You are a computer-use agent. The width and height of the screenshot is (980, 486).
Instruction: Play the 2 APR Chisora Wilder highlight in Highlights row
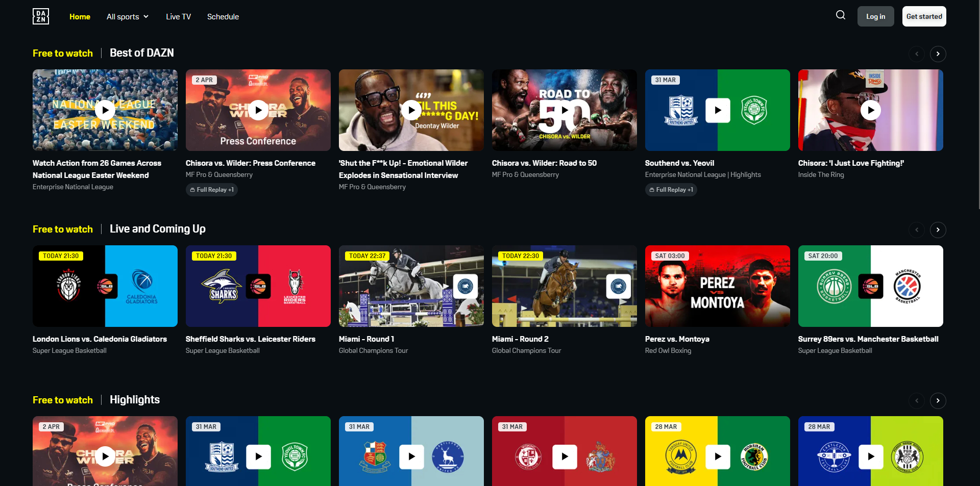pyautogui.click(x=105, y=456)
